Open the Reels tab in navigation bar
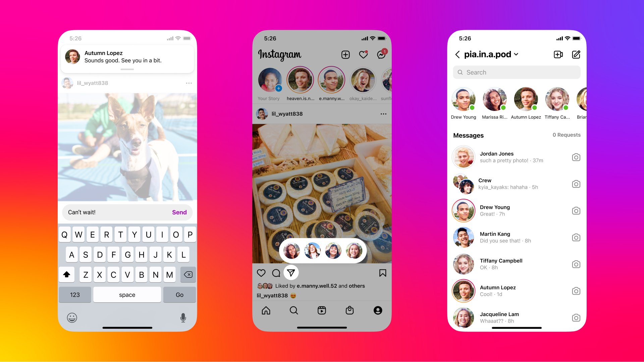Screen dimensions: 644x362 click(x=322, y=310)
